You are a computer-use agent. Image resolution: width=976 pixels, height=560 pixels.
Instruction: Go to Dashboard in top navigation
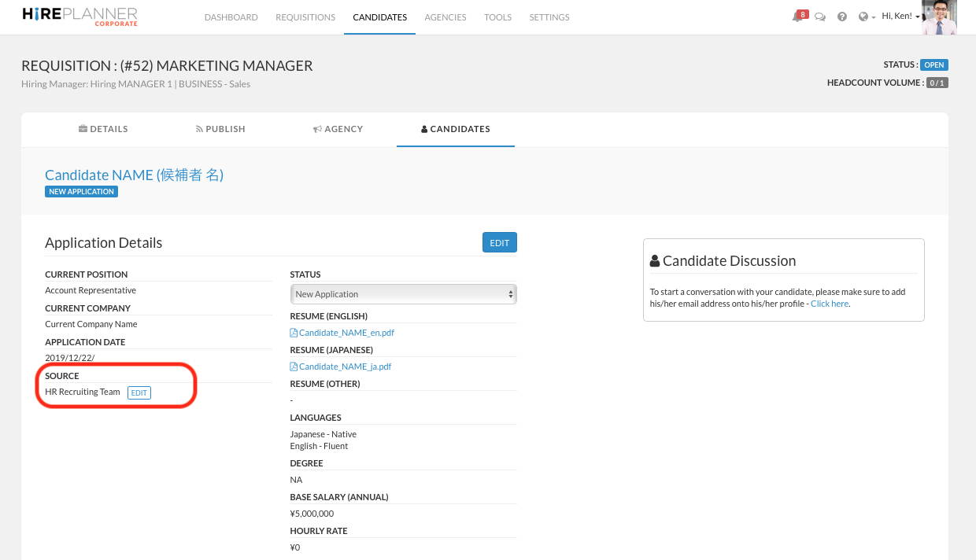click(x=231, y=17)
